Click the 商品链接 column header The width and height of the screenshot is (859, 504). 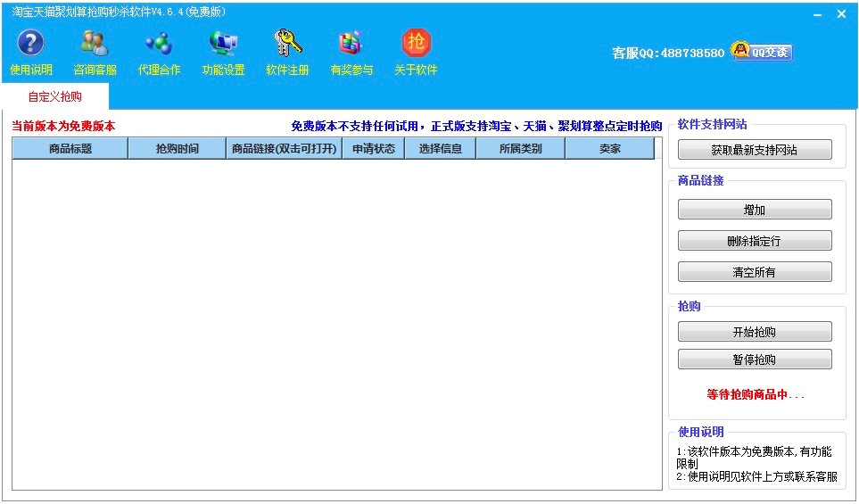[x=285, y=149]
